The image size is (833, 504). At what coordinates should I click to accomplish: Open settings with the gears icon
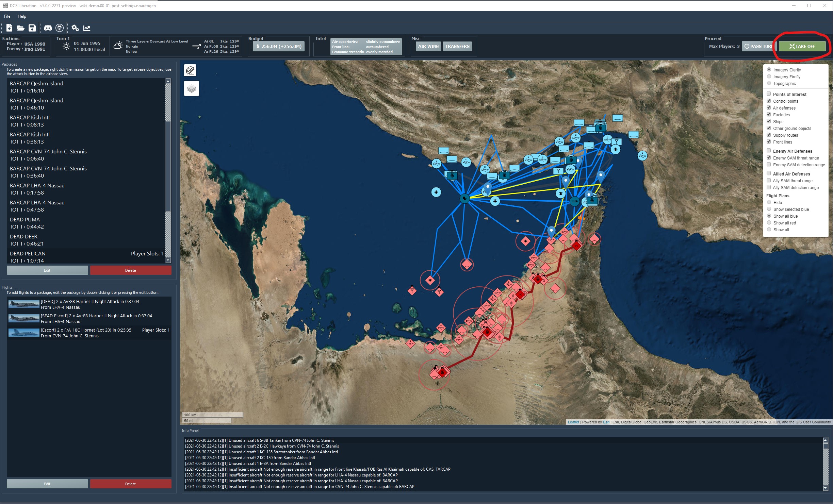pos(75,28)
